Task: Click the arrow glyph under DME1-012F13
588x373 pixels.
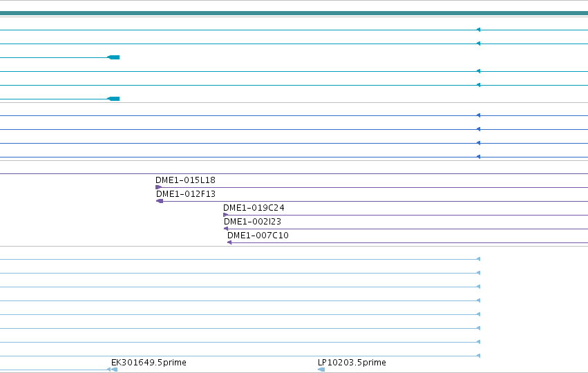Action: 160,201
